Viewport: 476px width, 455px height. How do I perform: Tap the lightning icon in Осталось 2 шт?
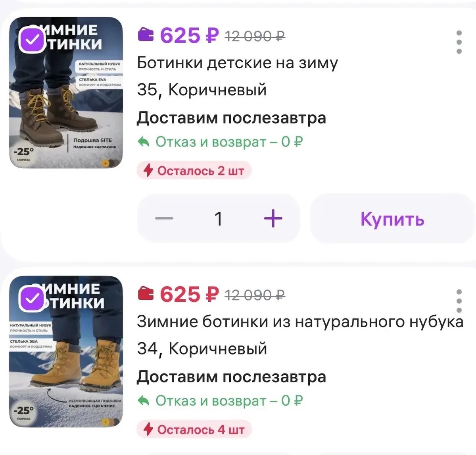(x=148, y=170)
